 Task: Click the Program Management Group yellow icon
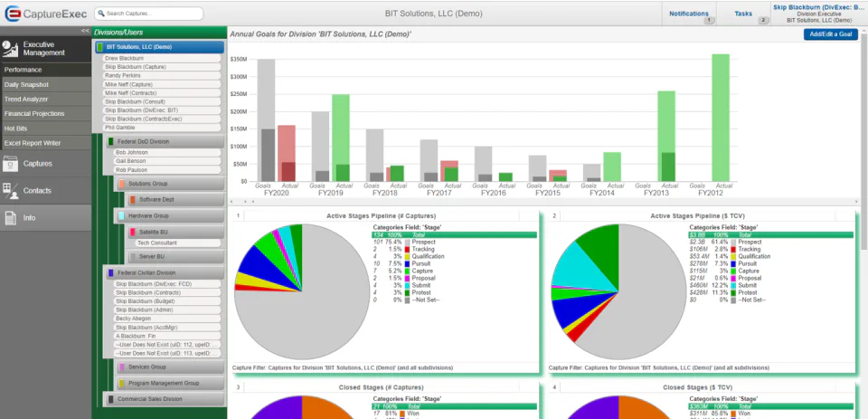click(122, 384)
